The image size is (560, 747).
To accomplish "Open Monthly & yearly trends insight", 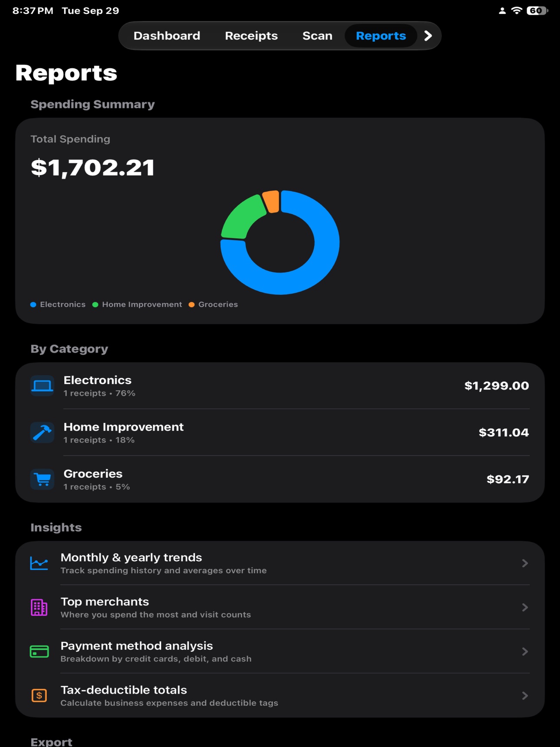I will [x=280, y=563].
